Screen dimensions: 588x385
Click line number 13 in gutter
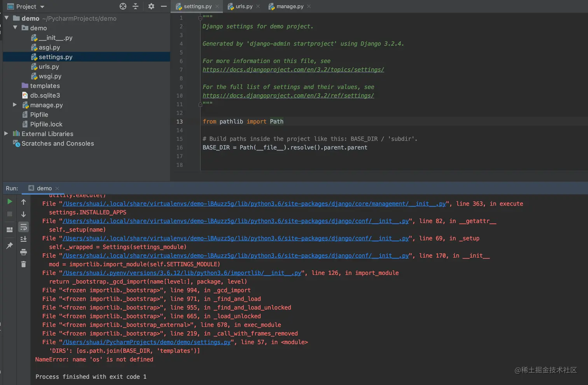(179, 121)
